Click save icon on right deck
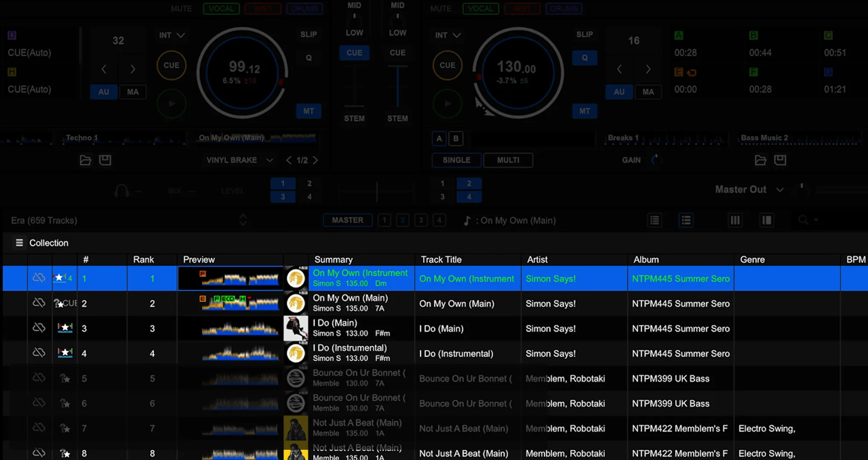Image resolution: width=868 pixels, height=460 pixels. point(780,160)
